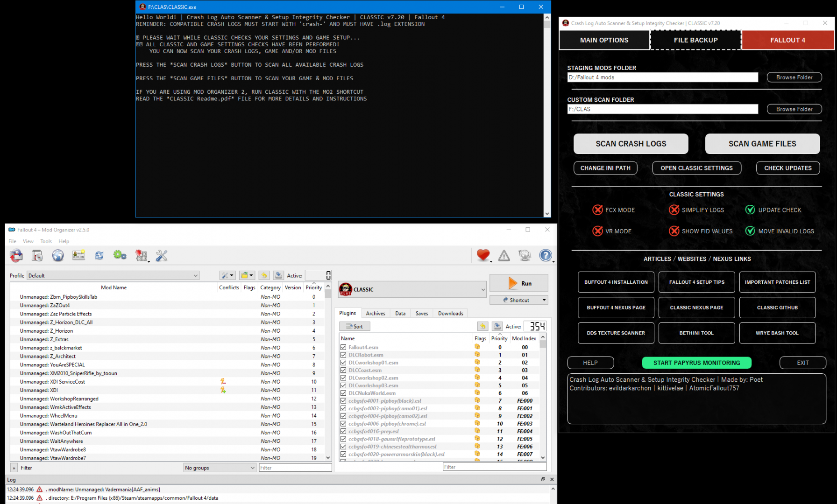Image resolution: width=837 pixels, height=504 pixels.
Task: Disable the UPDATE CHECK setting
Action: click(750, 210)
